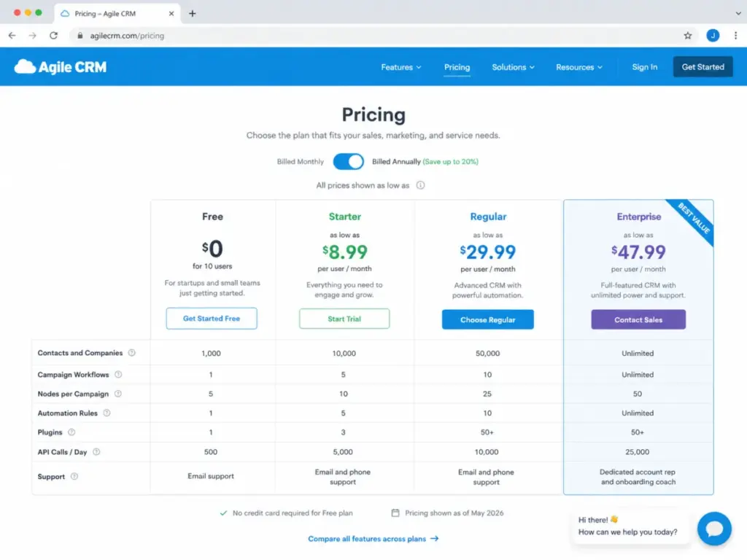Click help icon beside API Calls / Day
Viewport: 747px width, 560px height.
point(96,452)
